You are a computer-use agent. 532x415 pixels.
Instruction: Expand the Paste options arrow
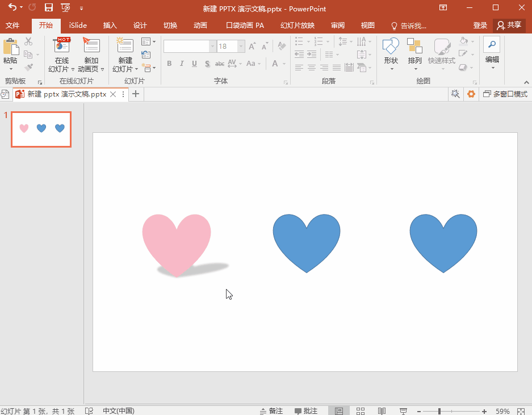(x=11, y=69)
